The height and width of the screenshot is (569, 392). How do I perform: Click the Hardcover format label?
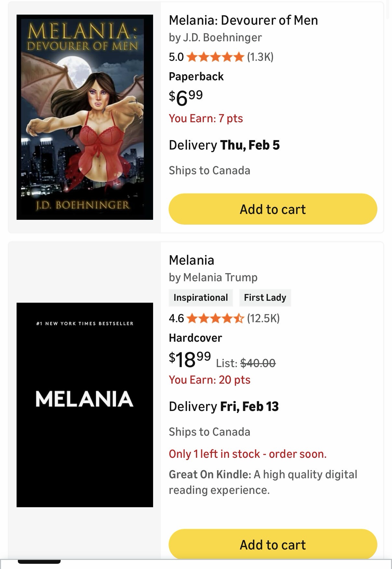(195, 338)
